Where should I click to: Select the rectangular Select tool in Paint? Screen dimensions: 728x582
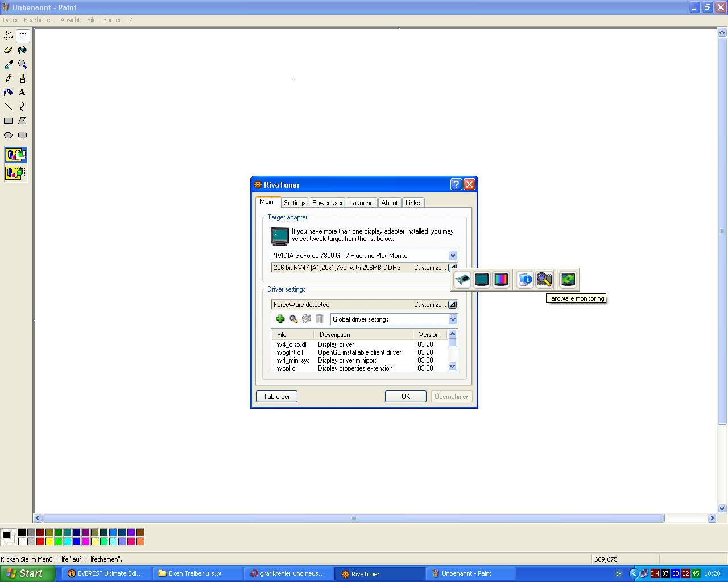coord(23,36)
